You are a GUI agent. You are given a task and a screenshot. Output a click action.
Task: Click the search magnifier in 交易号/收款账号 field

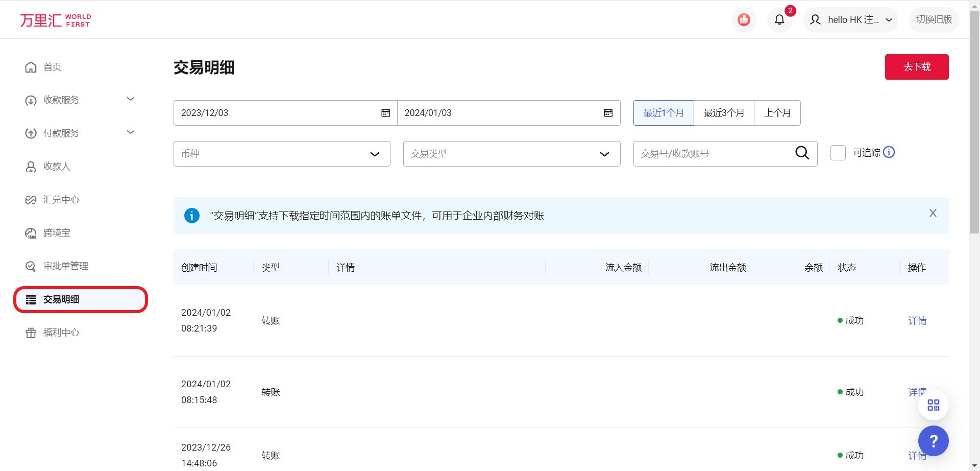802,153
